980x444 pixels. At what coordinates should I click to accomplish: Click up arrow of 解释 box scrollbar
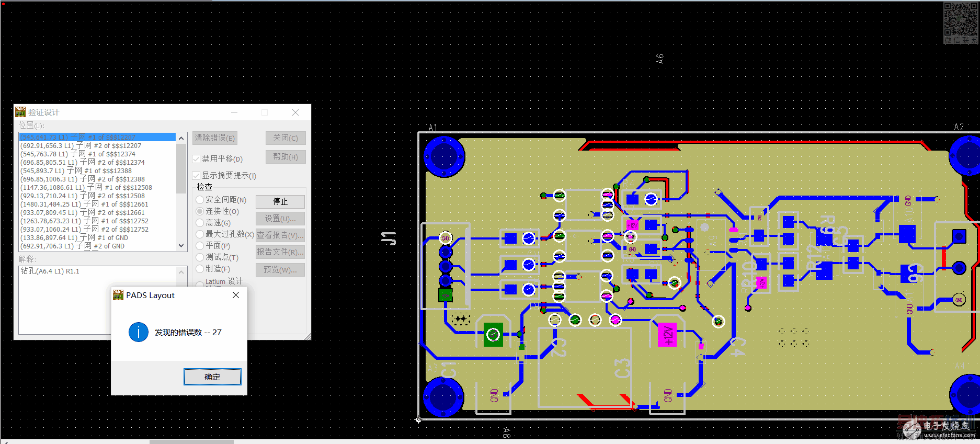coord(181,272)
